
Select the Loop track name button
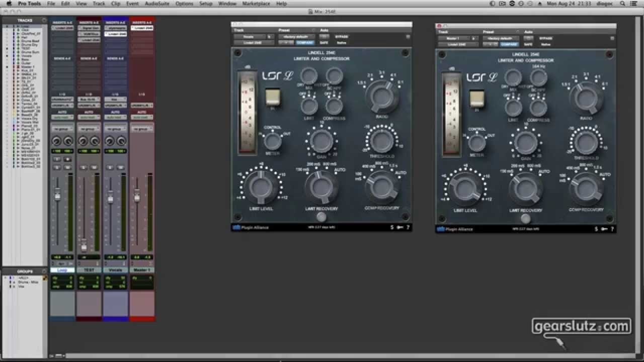pyautogui.click(x=62, y=270)
